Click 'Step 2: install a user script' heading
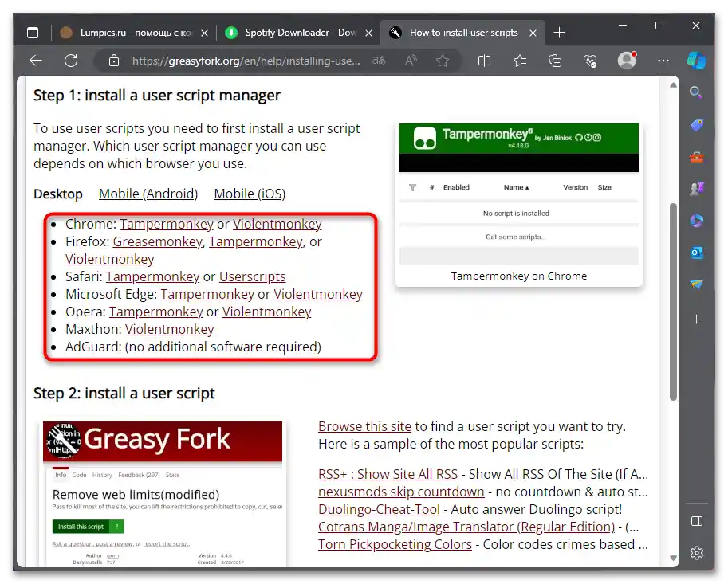 124,394
